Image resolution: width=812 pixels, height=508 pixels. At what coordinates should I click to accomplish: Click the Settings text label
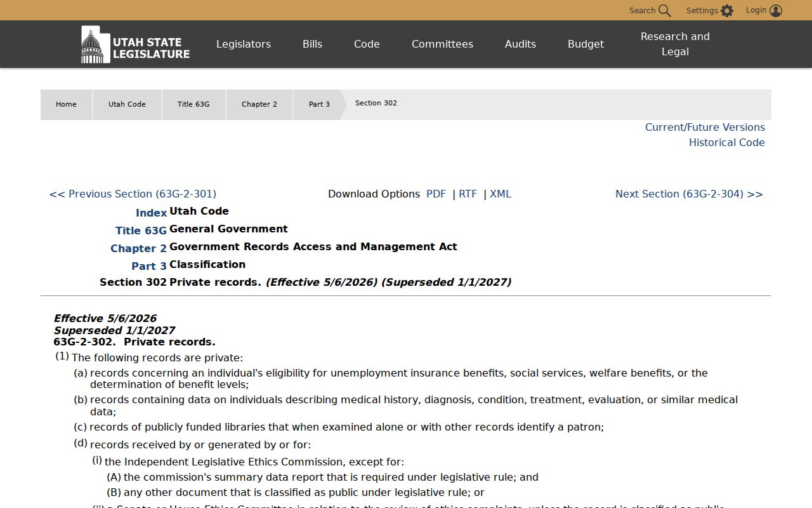pos(702,10)
